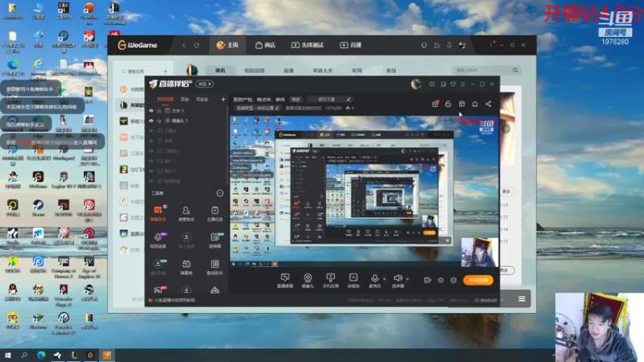Show the last source in the list

tap(151, 181)
